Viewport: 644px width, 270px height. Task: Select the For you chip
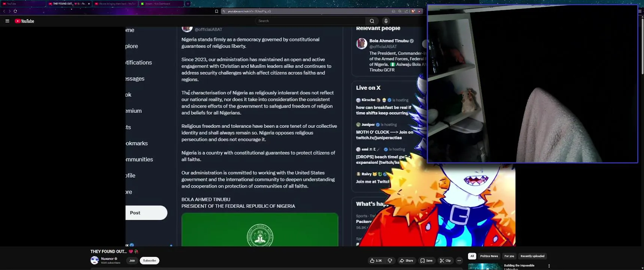click(509, 256)
